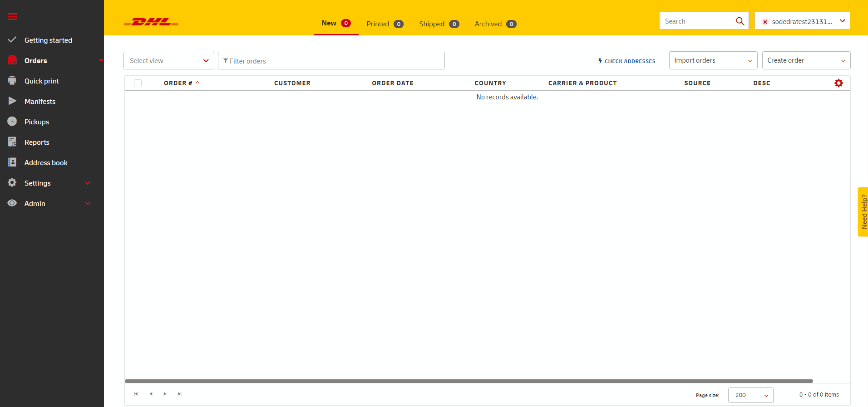Screen dimensions: 868x407
Task: Click the horizontal table scrollbar
Action: 469,381
